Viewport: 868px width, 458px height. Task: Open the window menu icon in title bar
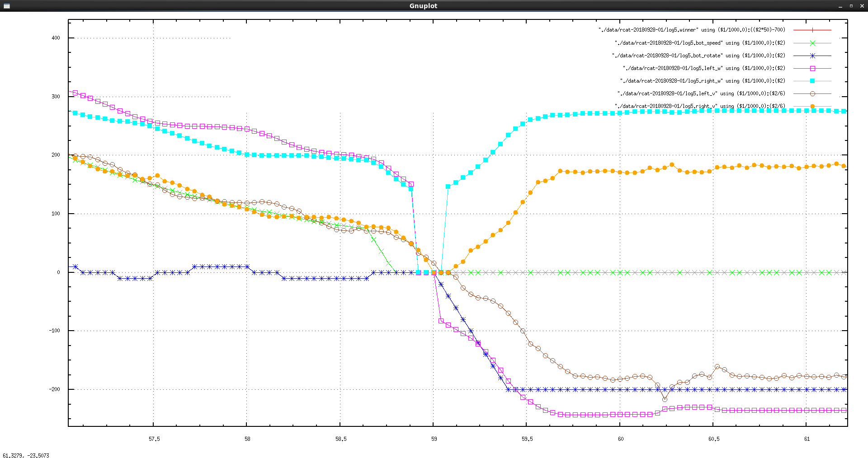coord(6,6)
